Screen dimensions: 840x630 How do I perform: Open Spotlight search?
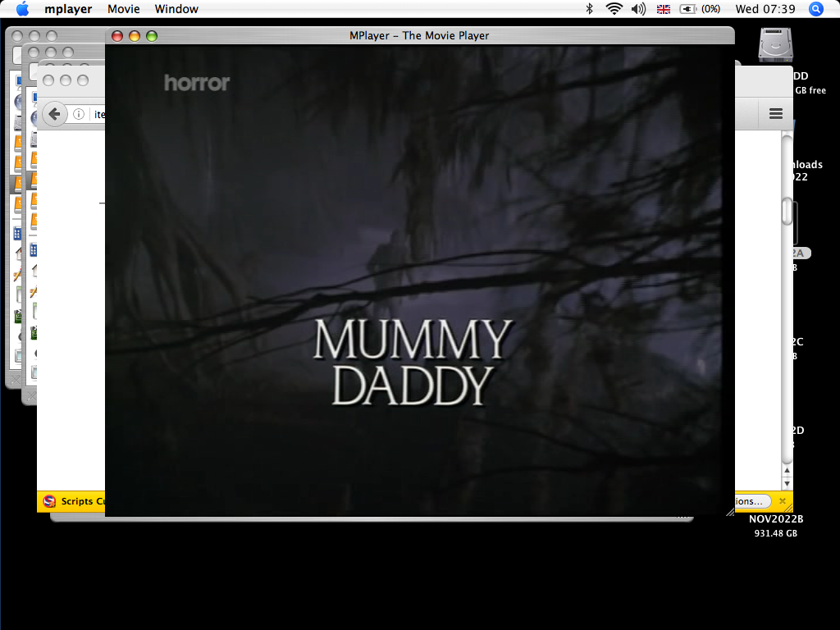[815, 9]
